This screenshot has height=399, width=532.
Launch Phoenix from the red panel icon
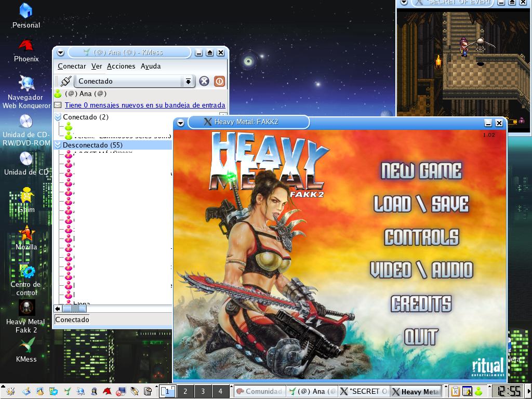tap(107, 391)
